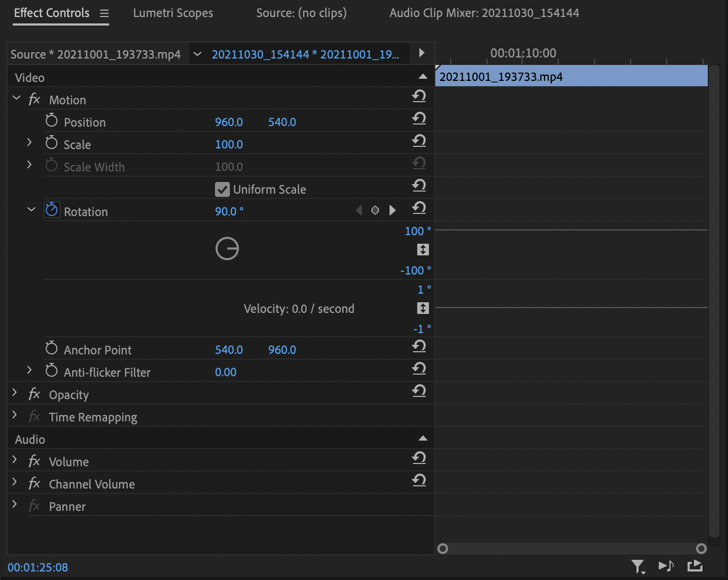This screenshot has width=728, height=580.
Task: Click the play only audio icon
Action: (666, 566)
